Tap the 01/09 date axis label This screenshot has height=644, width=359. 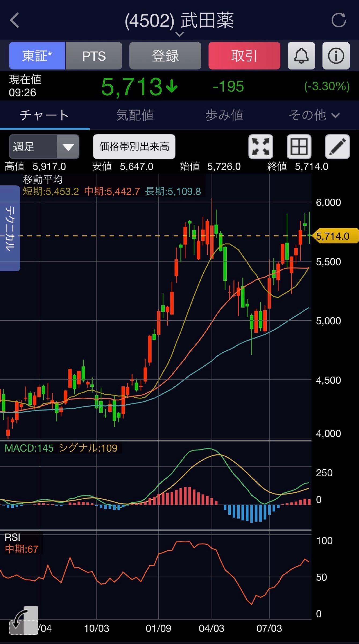click(x=159, y=628)
